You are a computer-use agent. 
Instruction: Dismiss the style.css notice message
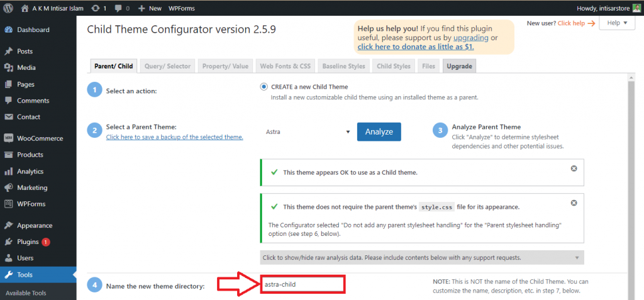point(574,203)
